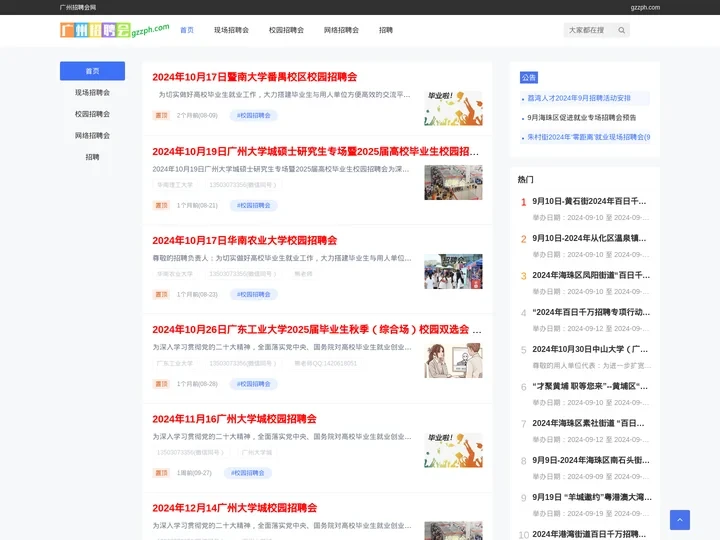Screen dimensions: 720x540
Task: Open article 2024年11月16广州大学城校园招聘会
Action: tap(235, 419)
